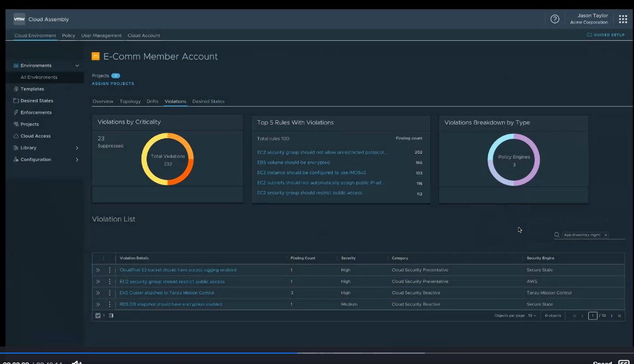Toggle column visibility icon in table footer

tap(111, 316)
